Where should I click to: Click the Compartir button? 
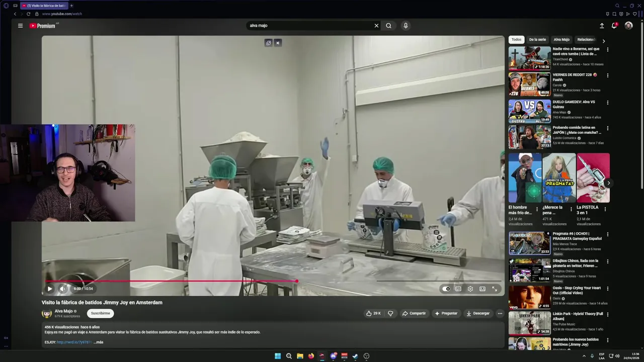414,313
